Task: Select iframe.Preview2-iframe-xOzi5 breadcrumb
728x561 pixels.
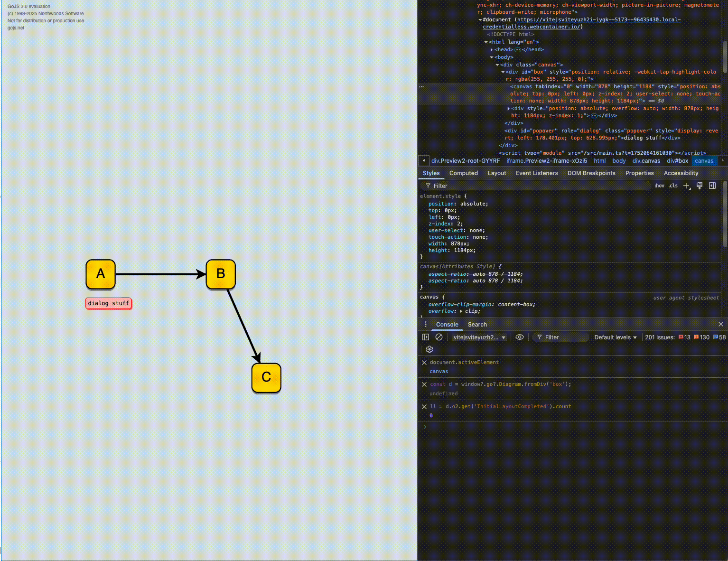Action: (547, 161)
